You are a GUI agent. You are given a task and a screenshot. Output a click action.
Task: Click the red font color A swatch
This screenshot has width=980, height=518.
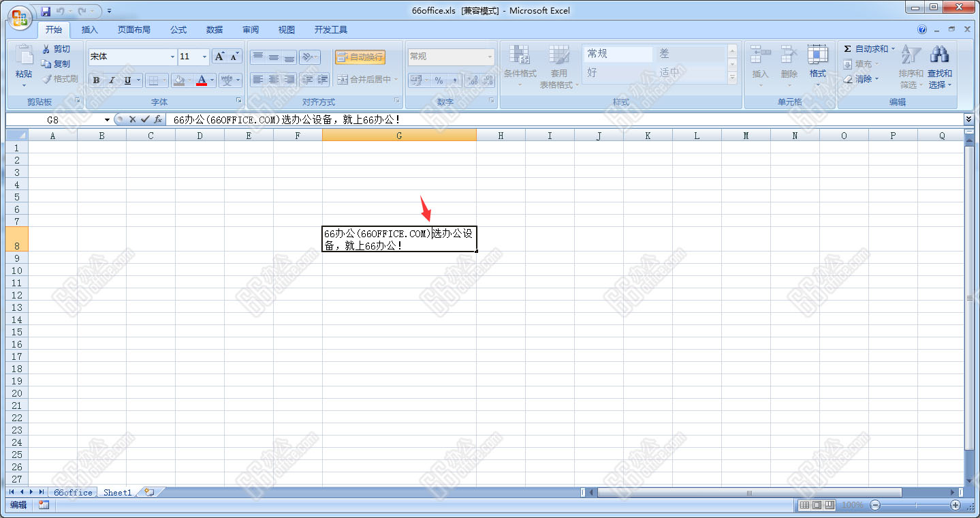[202, 80]
